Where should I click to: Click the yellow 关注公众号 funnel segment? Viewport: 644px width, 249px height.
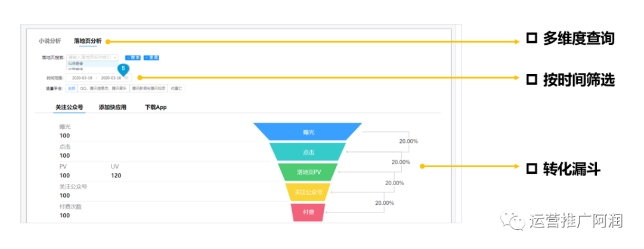308,192
